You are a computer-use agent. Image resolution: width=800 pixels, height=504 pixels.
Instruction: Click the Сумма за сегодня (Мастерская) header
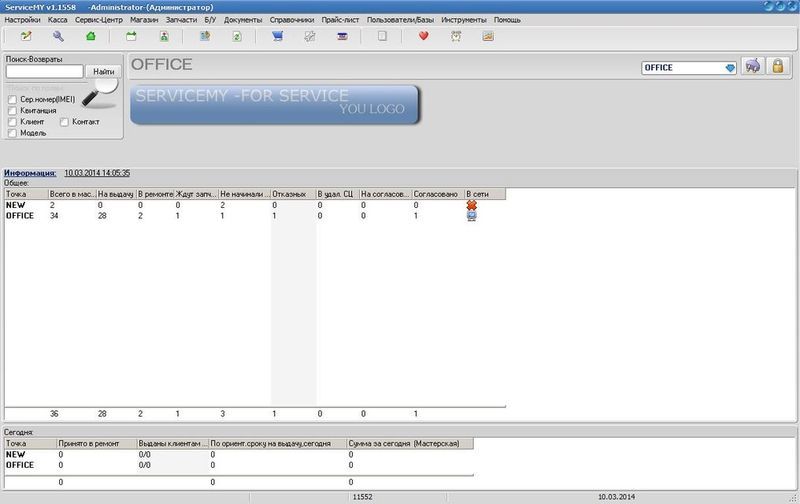pos(410,443)
